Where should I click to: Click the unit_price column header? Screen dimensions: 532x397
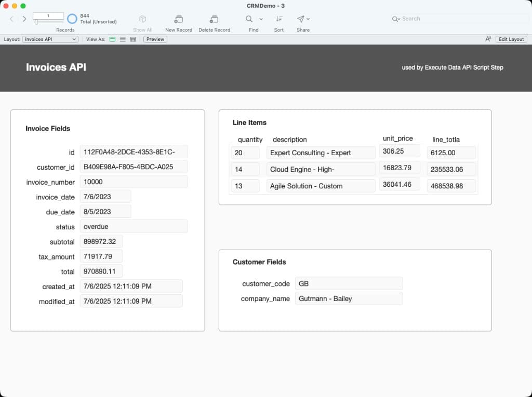pyautogui.click(x=397, y=139)
